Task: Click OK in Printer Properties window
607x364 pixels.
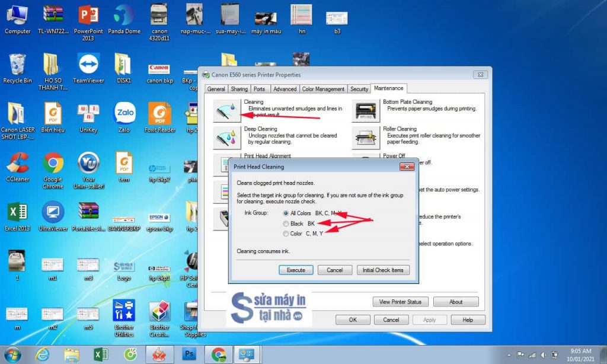Action: coord(353,320)
